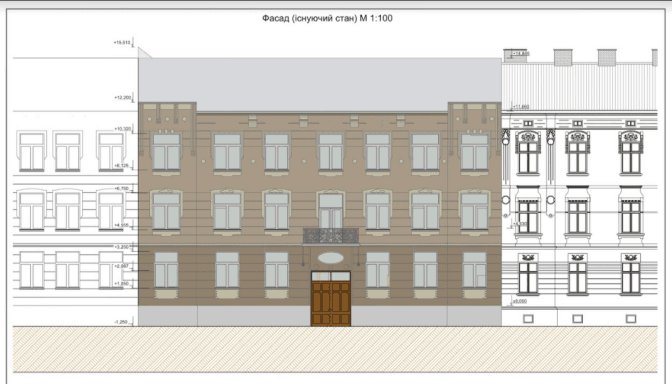Image resolution: width=672 pixels, height=384 pixels.
Task: Select the grey roof area of the central building
Action: pyautogui.click(x=320, y=84)
